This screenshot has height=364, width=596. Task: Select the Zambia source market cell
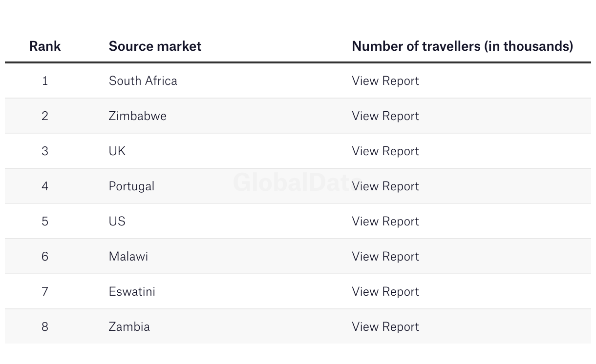(129, 327)
